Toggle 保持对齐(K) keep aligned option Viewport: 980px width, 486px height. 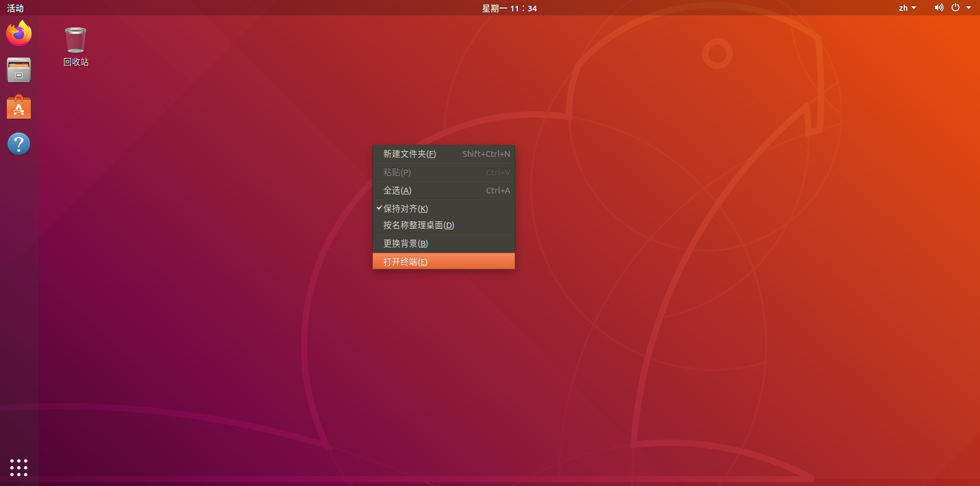(444, 209)
